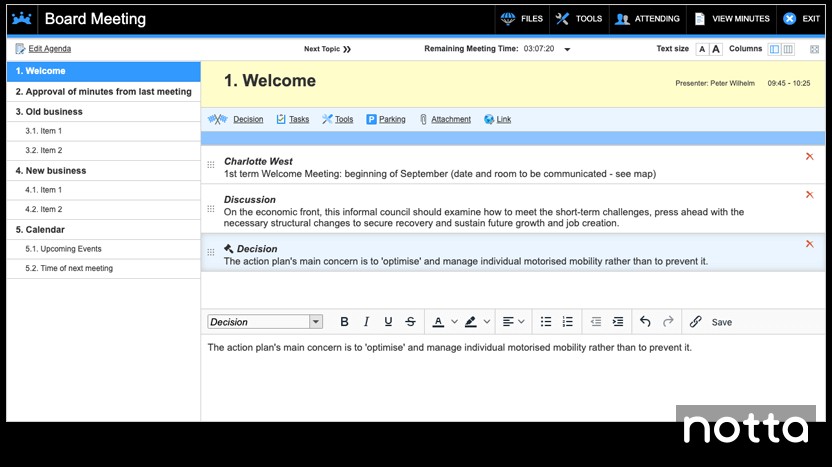
Task: Switch to single column layout
Action: (774, 49)
